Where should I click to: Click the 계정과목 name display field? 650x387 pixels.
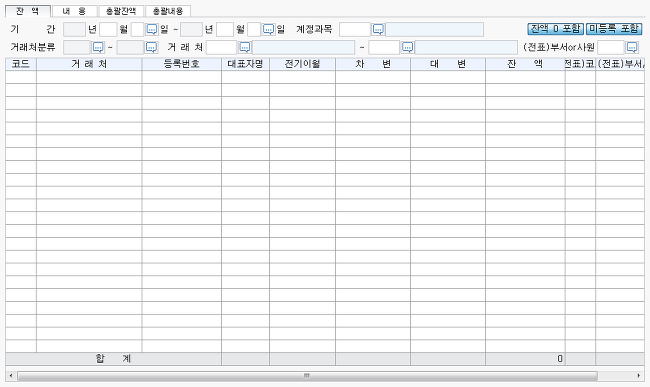434,29
